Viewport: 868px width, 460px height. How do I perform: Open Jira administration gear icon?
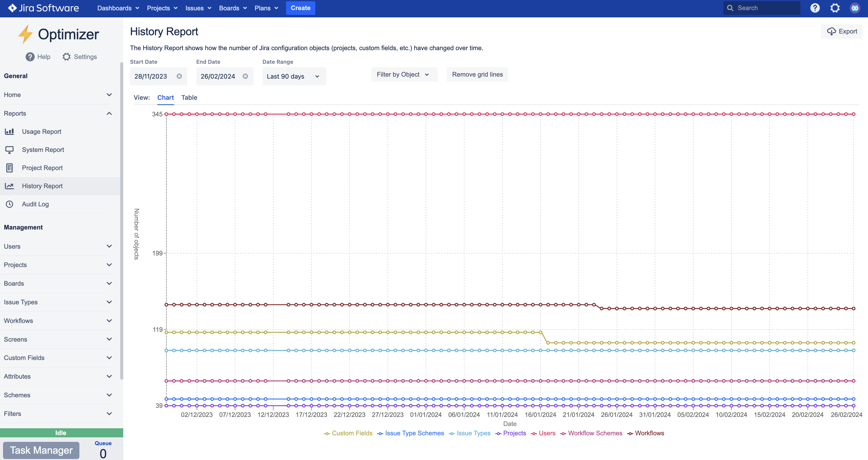point(835,8)
